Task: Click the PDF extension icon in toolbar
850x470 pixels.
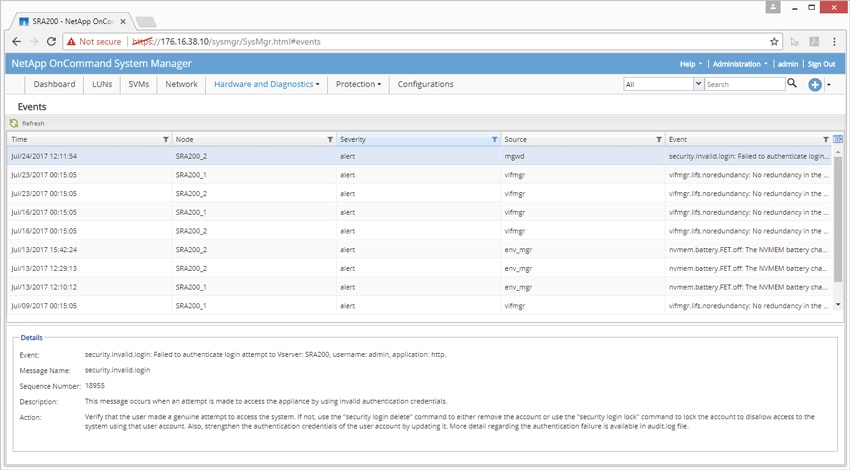Action: (814, 42)
